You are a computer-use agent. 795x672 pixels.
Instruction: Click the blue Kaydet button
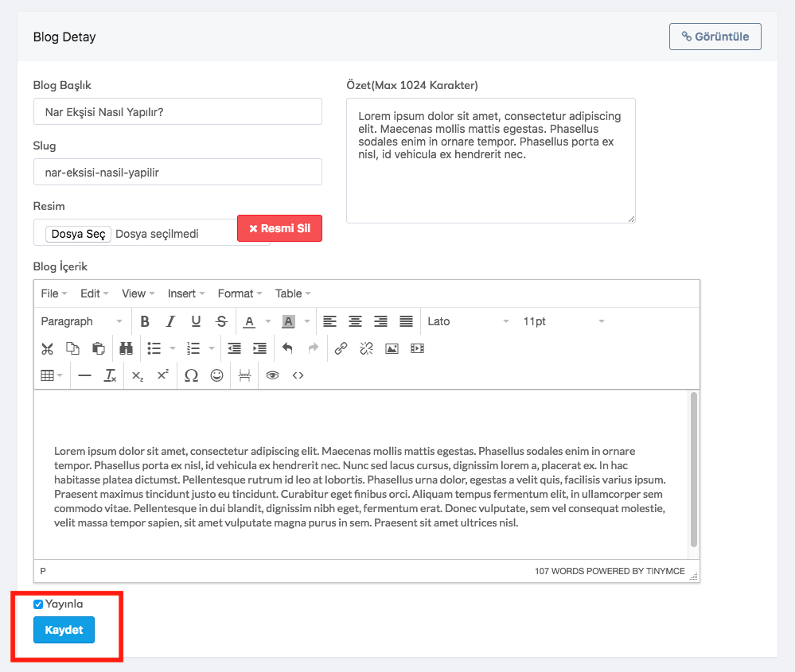[64, 630]
